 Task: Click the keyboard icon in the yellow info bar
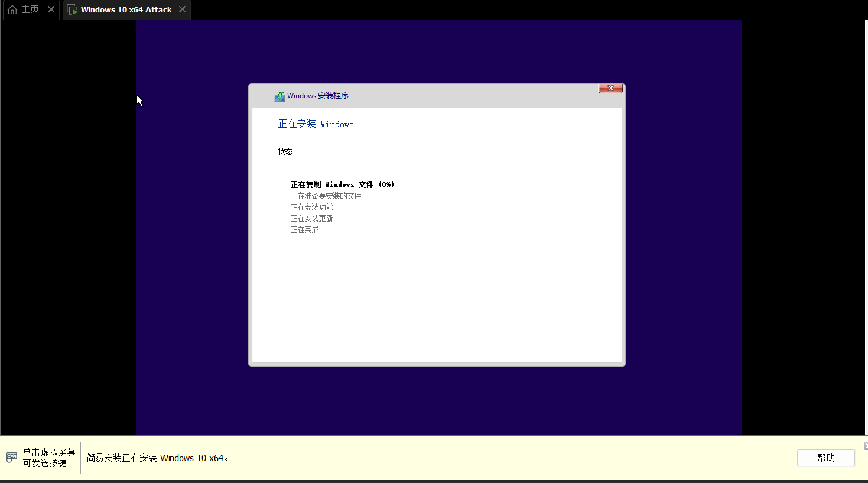click(x=12, y=458)
